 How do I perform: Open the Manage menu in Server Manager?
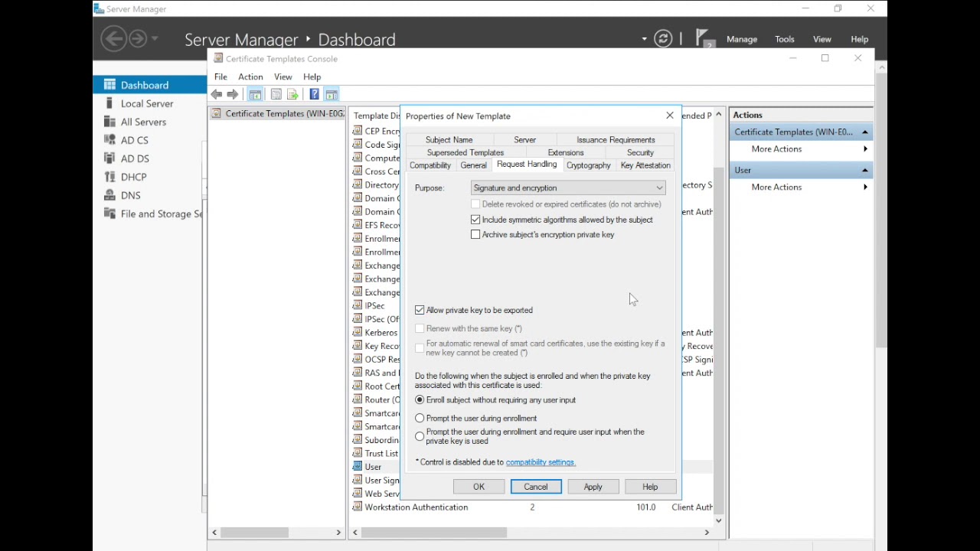point(742,39)
